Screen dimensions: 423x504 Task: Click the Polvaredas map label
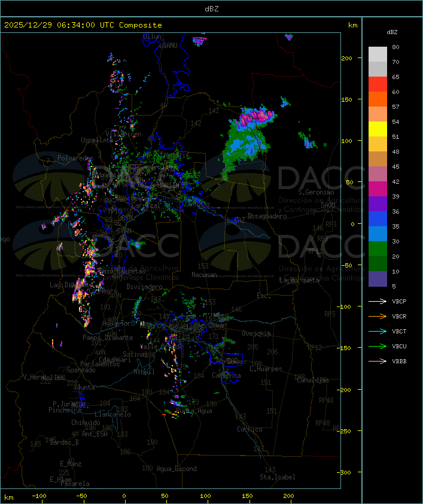pos(75,158)
